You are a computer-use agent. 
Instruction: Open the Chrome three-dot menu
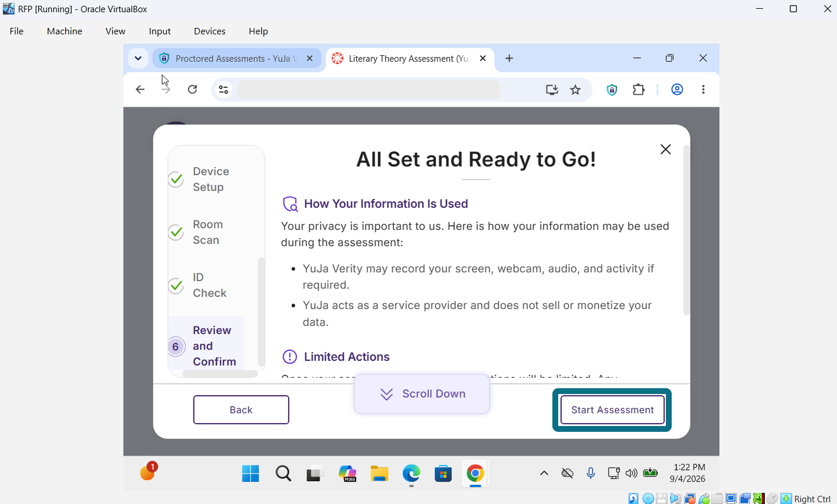click(x=703, y=90)
